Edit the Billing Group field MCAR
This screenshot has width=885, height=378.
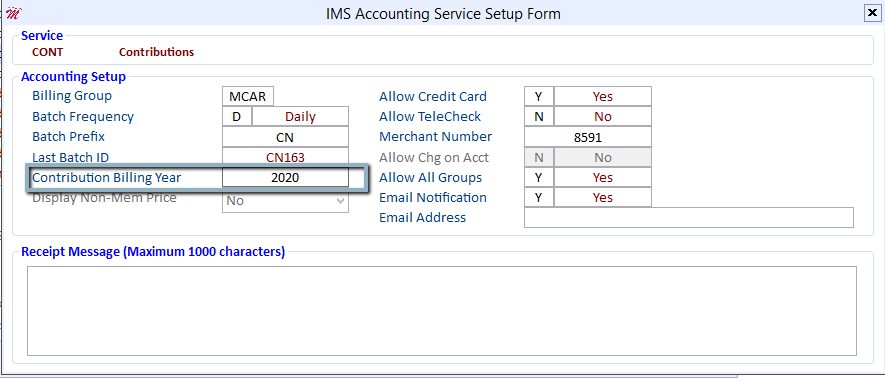[248, 96]
